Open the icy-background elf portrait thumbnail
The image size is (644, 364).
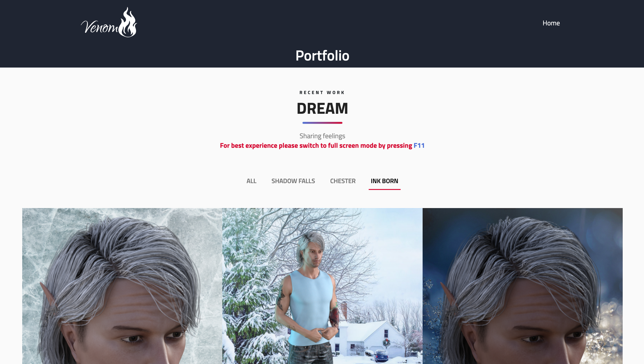tap(122, 286)
